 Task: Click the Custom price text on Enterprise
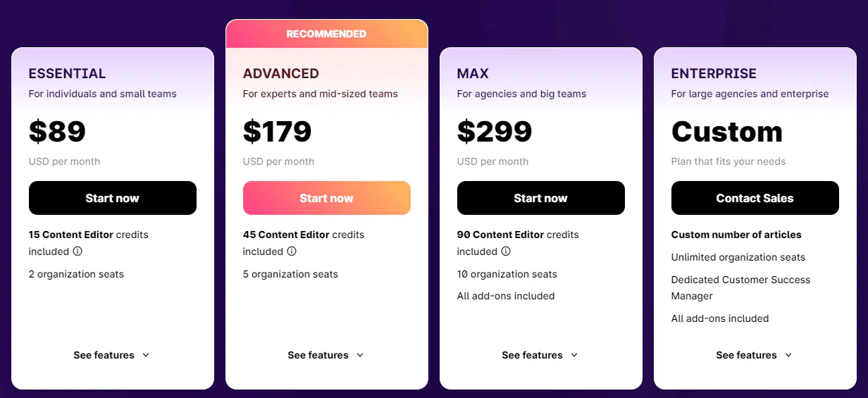[x=727, y=132]
